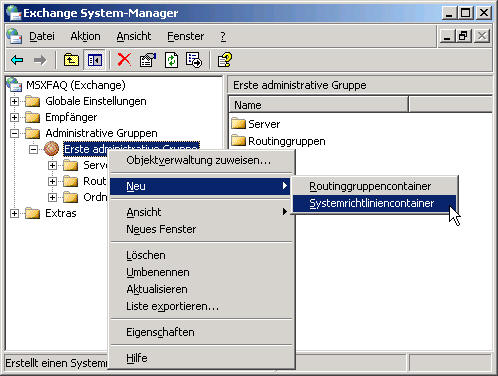Choose Löschen from context menu
The image size is (498, 376).
[201, 255]
